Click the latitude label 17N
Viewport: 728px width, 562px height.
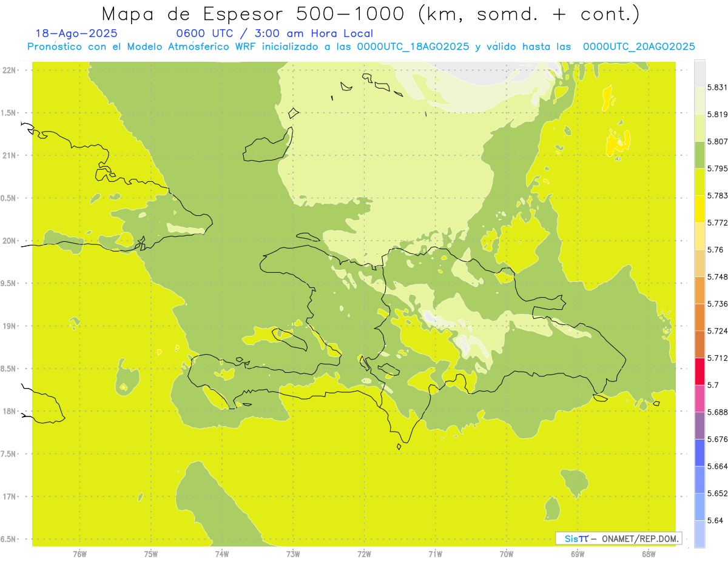point(9,497)
